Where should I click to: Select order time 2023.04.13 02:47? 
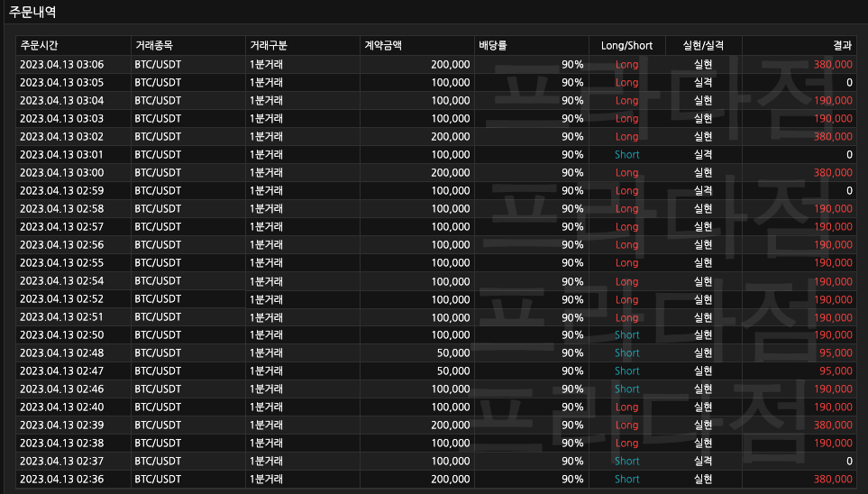click(62, 371)
